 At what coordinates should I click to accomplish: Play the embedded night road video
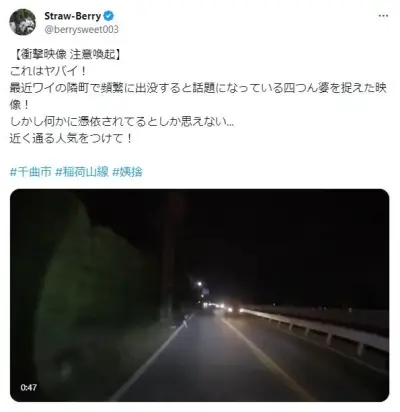200,295
